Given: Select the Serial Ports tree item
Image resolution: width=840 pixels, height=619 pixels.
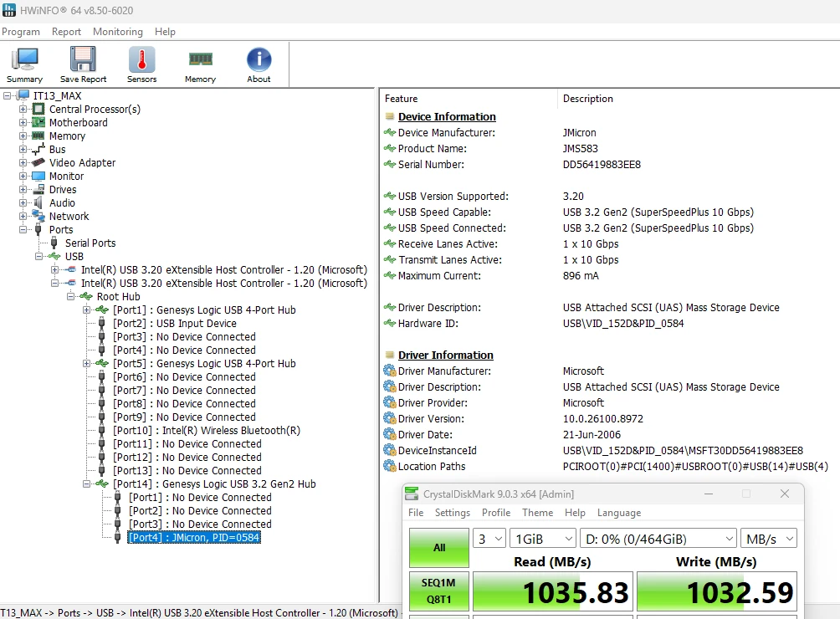Looking at the screenshot, I should coord(90,243).
